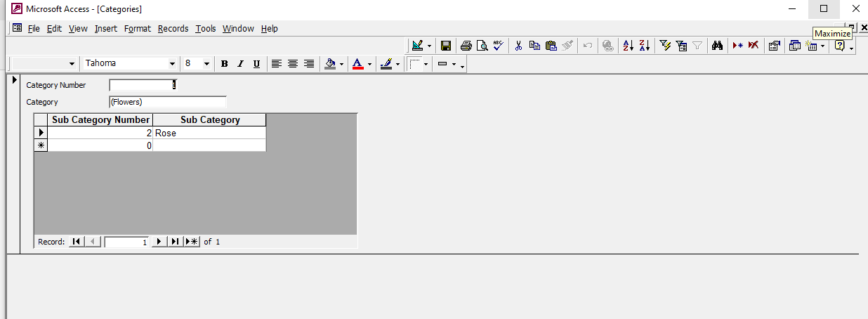
Task: Open the Tahoma font name dropdown
Action: pyautogui.click(x=172, y=63)
